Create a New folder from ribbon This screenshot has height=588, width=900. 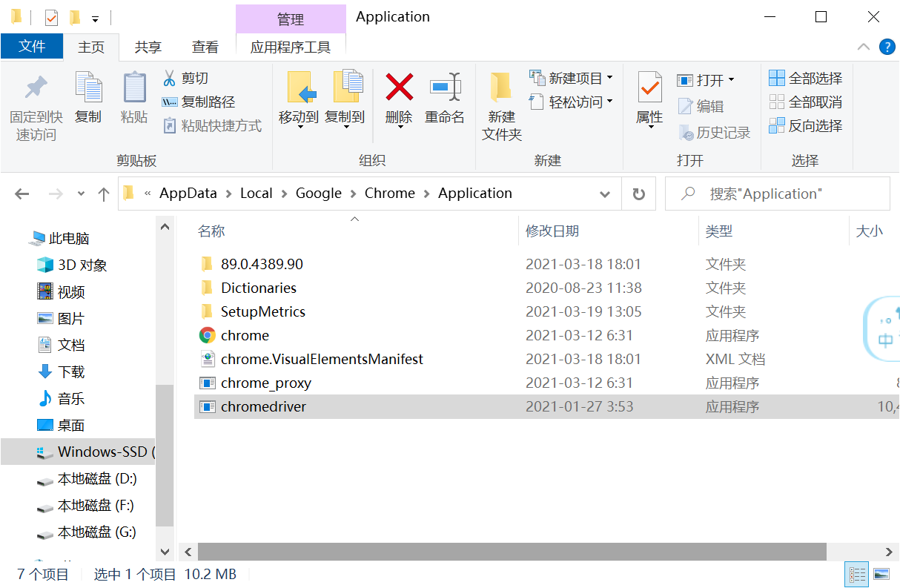[x=502, y=107]
